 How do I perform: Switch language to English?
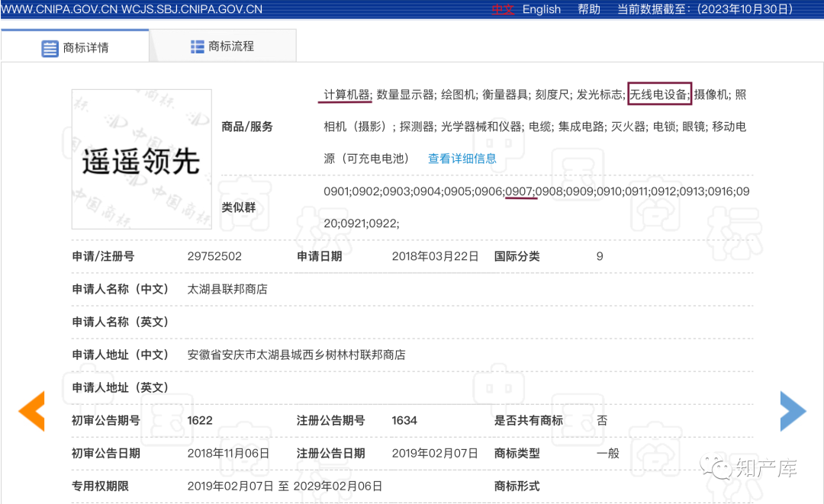coord(542,9)
